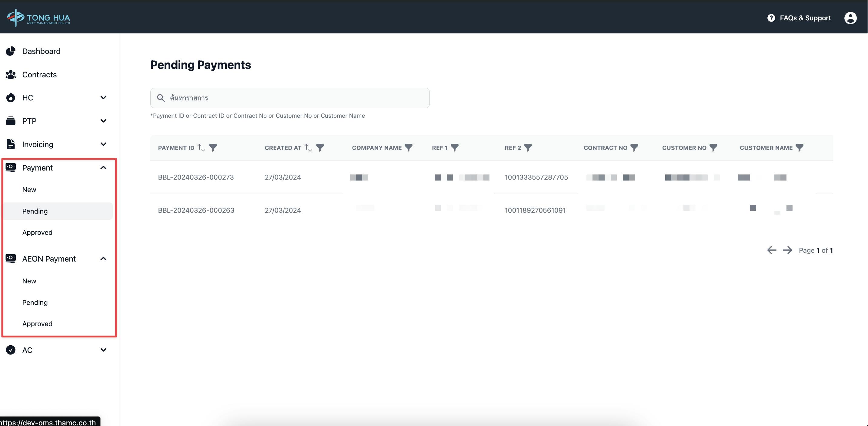868x426 pixels.
Task: Click the Dashboard icon in sidebar
Action: tap(10, 51)
